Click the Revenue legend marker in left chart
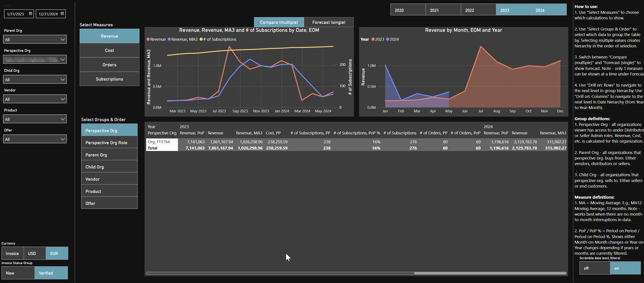The width and height of the screenshot is (644, 283). pyautogui.click(x=148, y=40)
